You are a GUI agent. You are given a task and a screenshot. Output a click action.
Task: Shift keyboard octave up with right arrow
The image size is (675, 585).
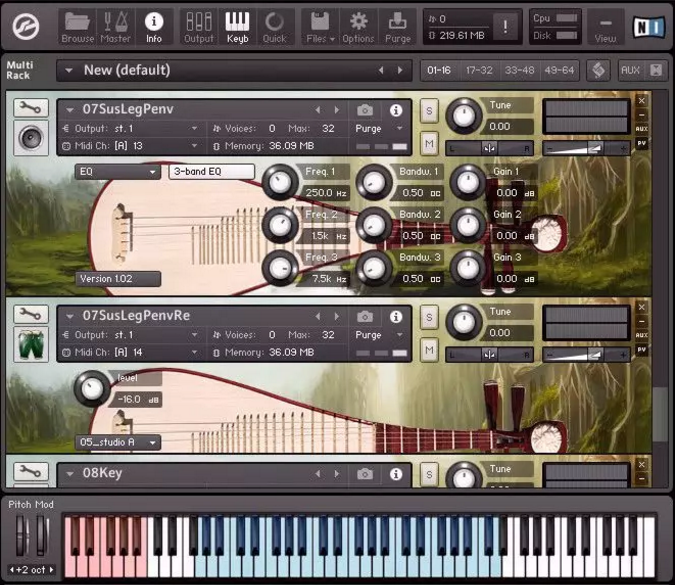(x=52, y=570)
